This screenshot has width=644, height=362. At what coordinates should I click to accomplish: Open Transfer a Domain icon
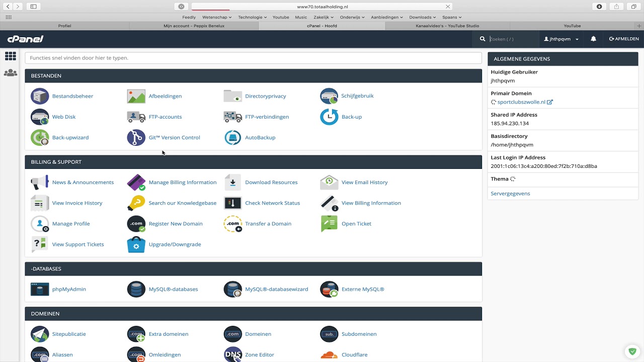pos(232,224)
